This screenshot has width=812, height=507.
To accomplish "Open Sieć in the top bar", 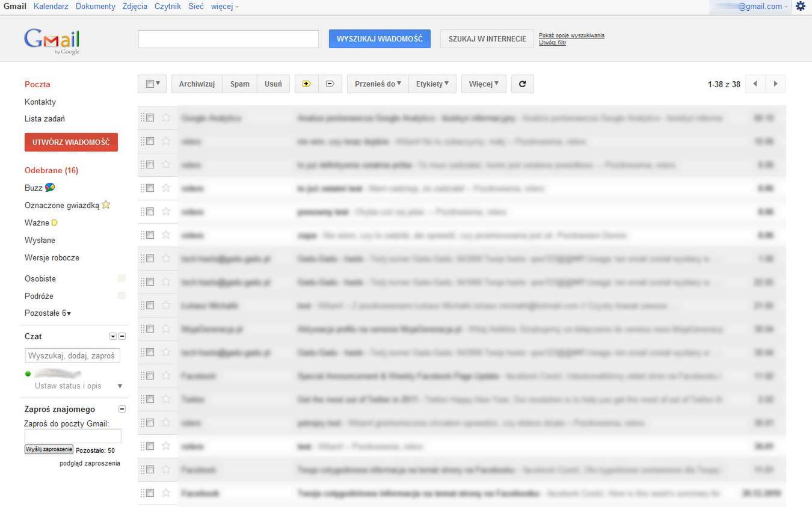I will pyautogui.click(x=196, y=7).
